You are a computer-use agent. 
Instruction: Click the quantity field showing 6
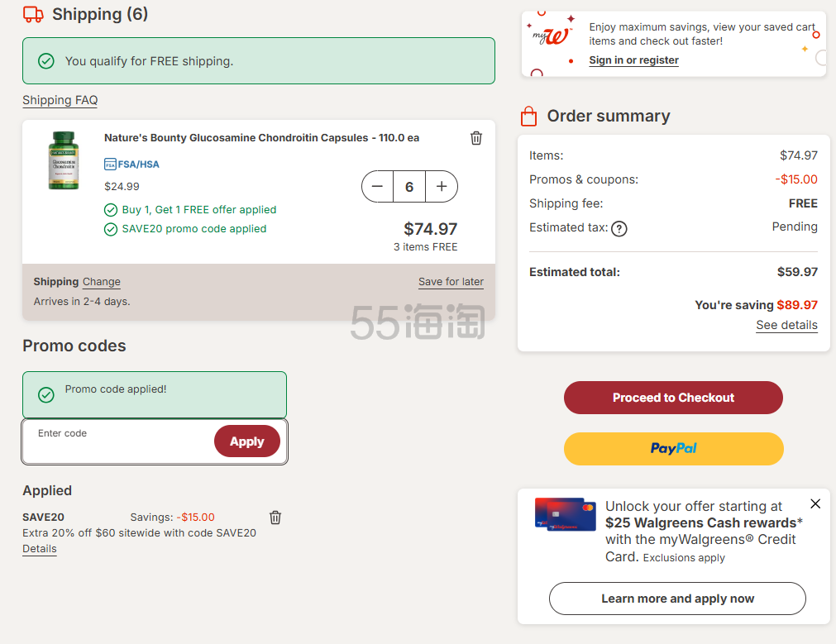click(409, 187)
